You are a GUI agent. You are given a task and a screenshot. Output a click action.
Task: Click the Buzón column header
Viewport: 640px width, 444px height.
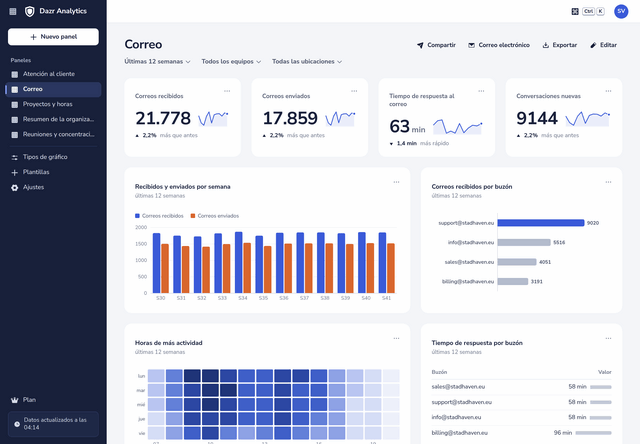click(x=439, y=372)
